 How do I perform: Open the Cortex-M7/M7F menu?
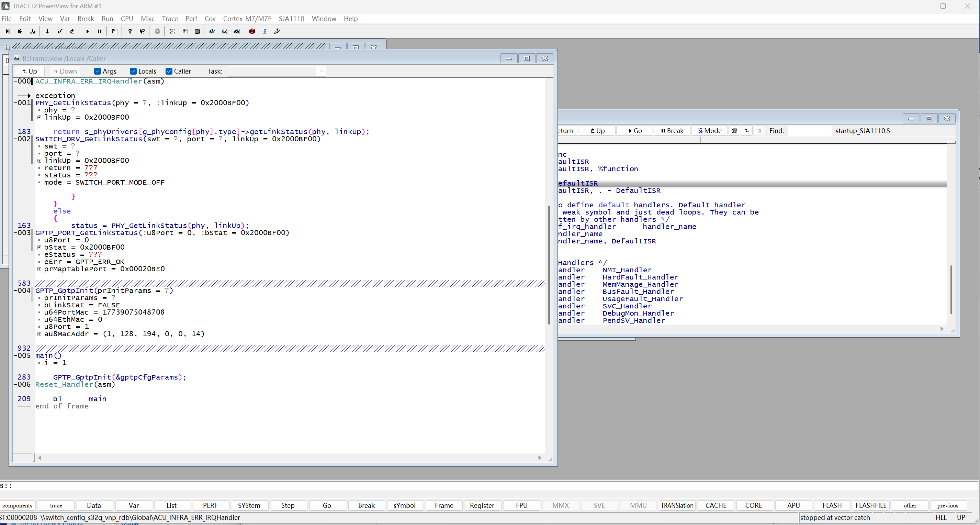247,19
